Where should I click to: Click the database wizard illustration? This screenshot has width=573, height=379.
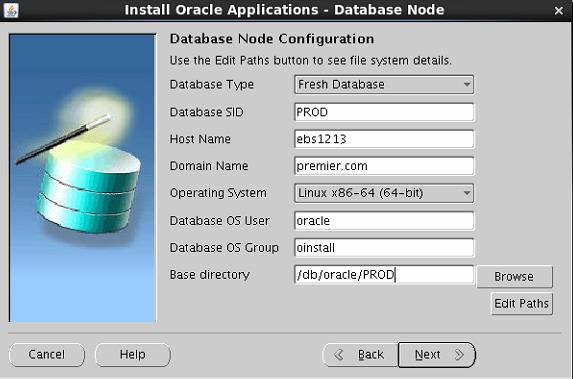tap(83, 178)
